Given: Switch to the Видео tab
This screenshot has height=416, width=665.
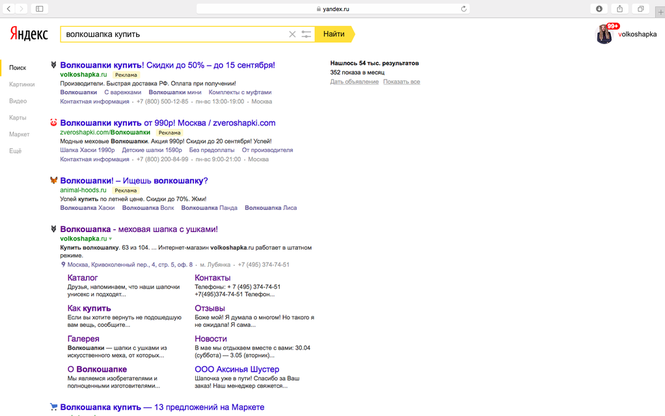Looking at the screenshot, I should (x=18, y=101).
